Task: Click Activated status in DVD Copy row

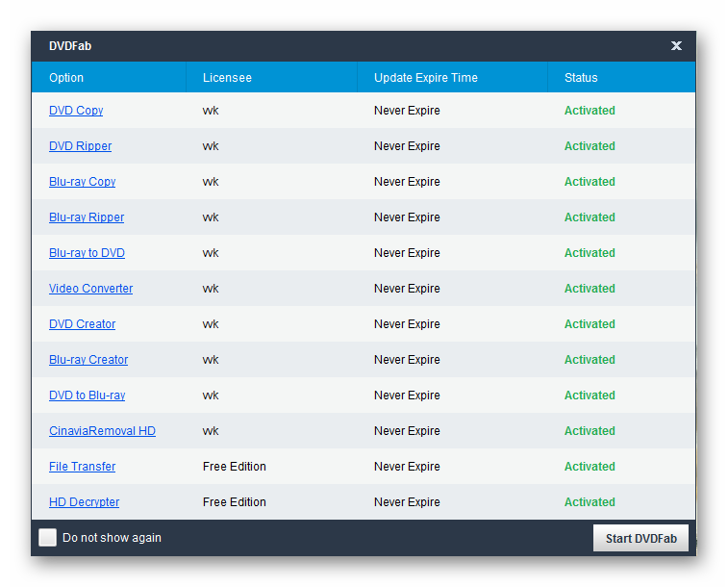Action: pos(590,111)
